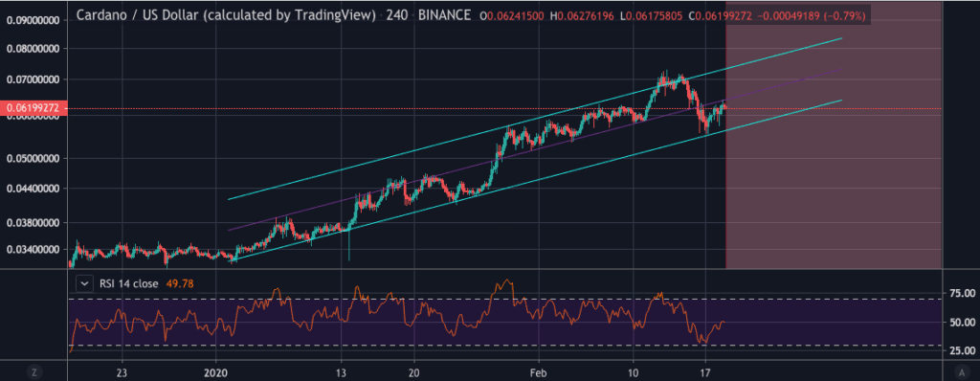This screenshot has width=980, height=381.
Task: Click the Z timezone button
Action: 33,372
